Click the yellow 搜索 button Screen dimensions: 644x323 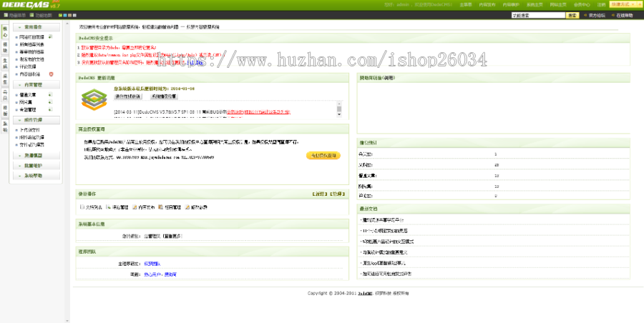click(x=572, y=15)
